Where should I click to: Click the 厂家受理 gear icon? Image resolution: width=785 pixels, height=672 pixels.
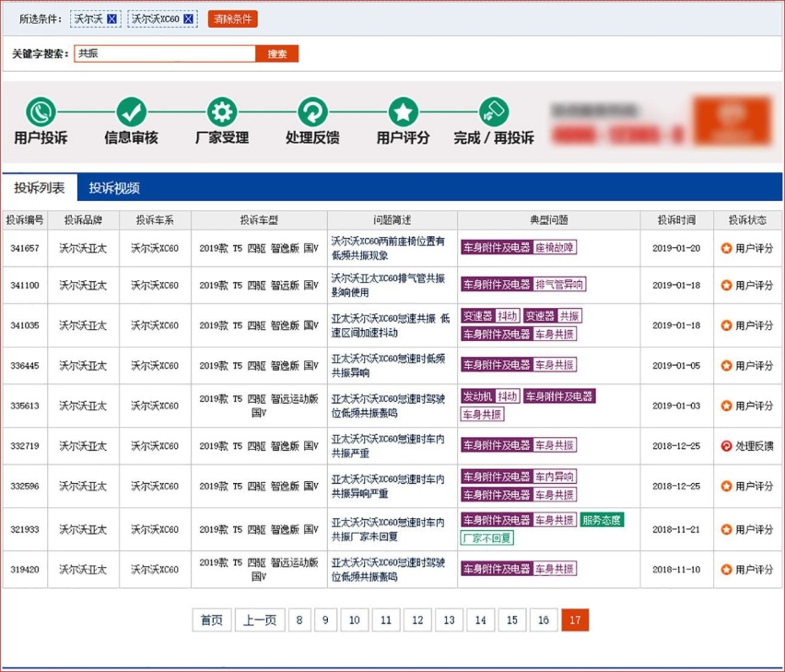(222, 112)
